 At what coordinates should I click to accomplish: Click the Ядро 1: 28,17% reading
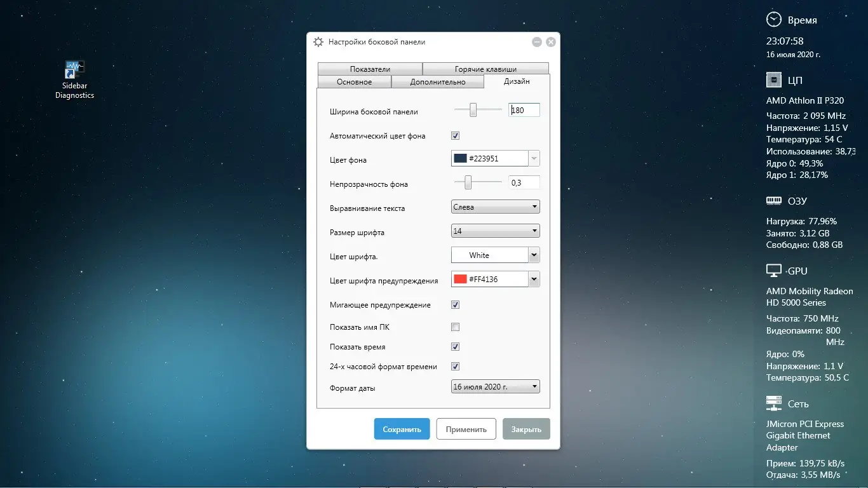click(x=797, y=175)
